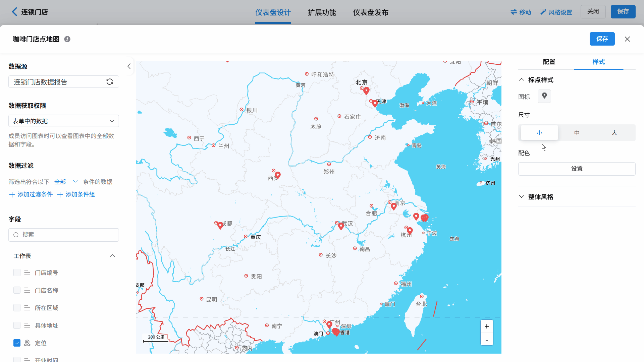This screenshot has height=362, width=644.
Task: Uncheck the 定位 field checkbox
Action: click(17, 343)
